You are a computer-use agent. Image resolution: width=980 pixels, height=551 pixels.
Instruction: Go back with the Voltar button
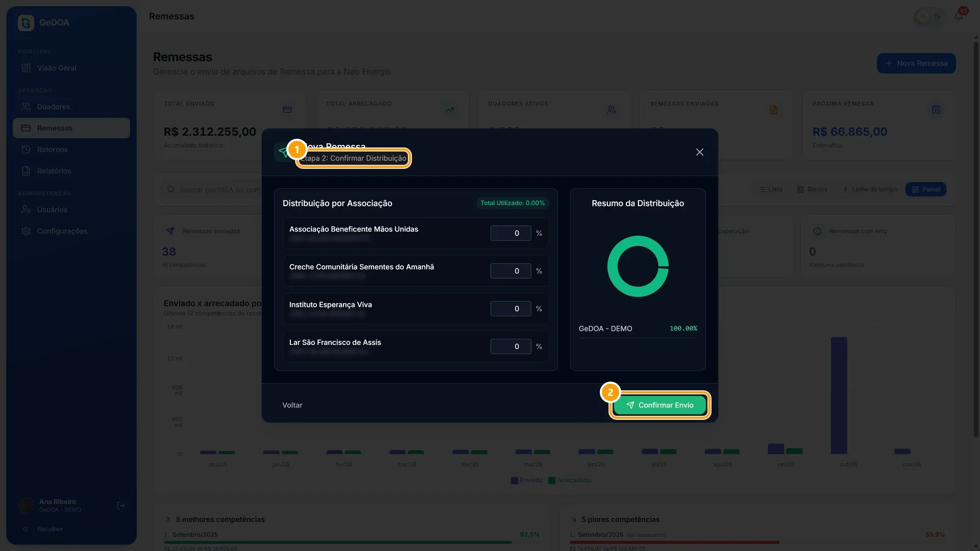pos(292,405)
